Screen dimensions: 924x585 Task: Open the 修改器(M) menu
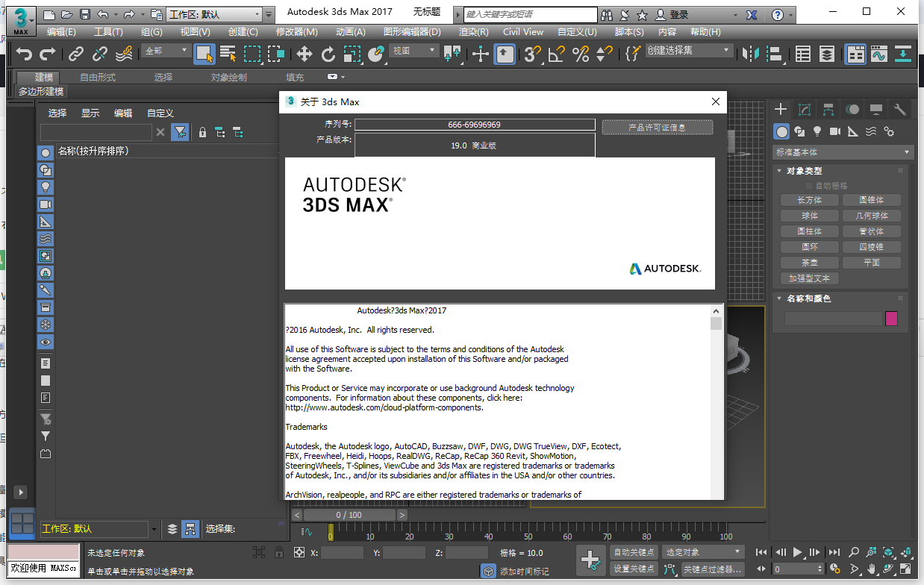point(297,32)
